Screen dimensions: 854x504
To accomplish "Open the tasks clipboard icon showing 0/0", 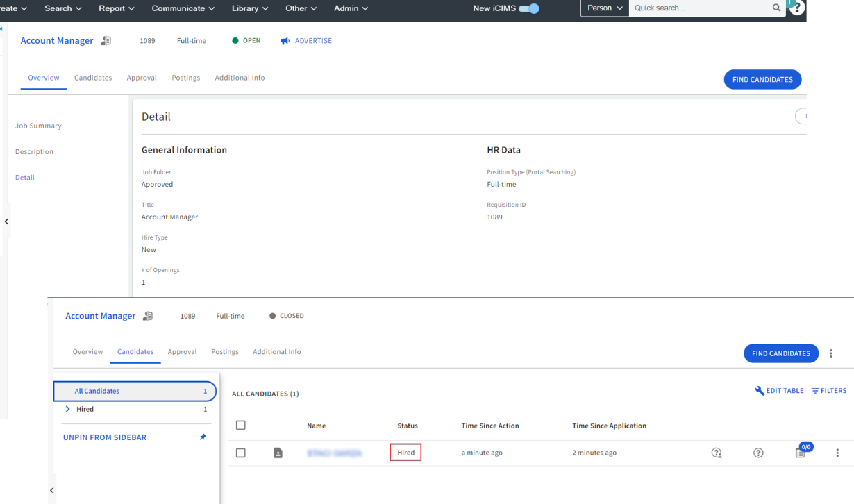I will (800, 453).
